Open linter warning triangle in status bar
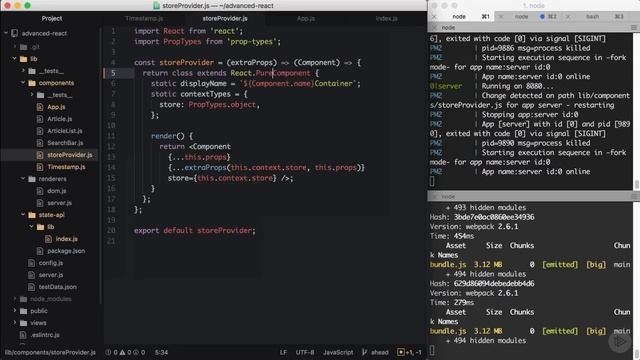The height and width of the screenshot is (360, 640). tap(122, 352)
